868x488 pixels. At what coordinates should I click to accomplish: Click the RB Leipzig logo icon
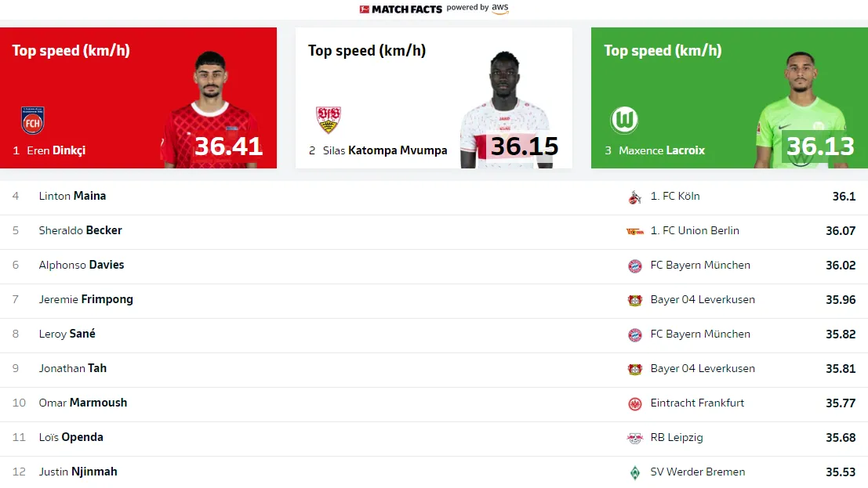click(x=634, y=438)
